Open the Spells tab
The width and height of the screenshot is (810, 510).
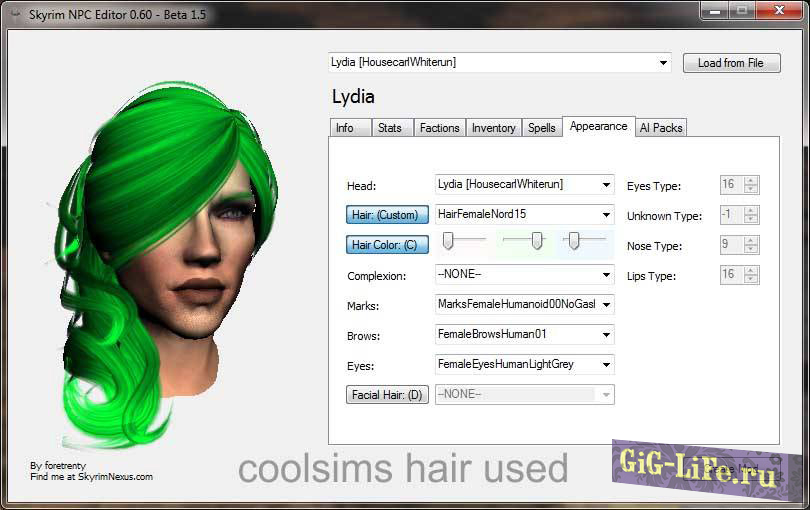click(542, 128)
